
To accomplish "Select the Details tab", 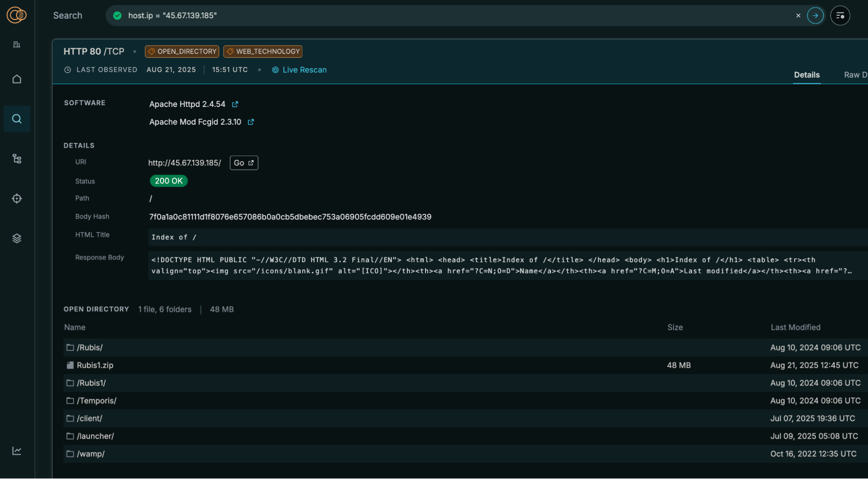I will [x=807, y=75].
